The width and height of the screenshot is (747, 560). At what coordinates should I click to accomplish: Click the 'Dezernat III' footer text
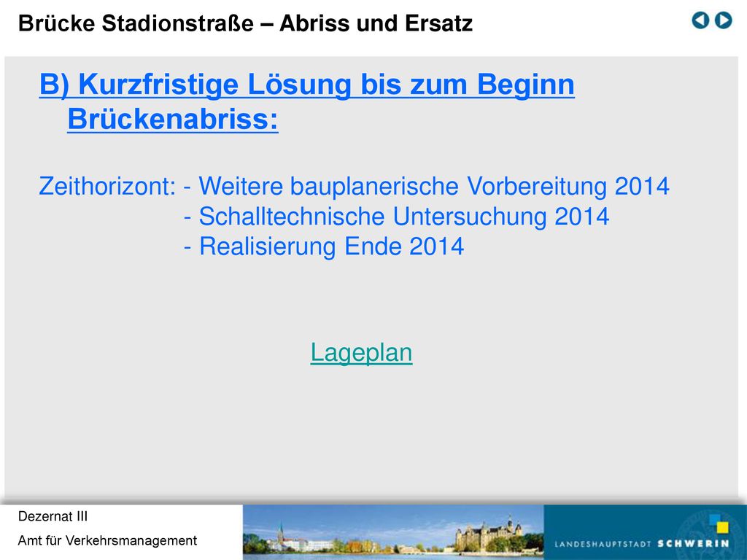pyautogui.click(x=53, y=517)
